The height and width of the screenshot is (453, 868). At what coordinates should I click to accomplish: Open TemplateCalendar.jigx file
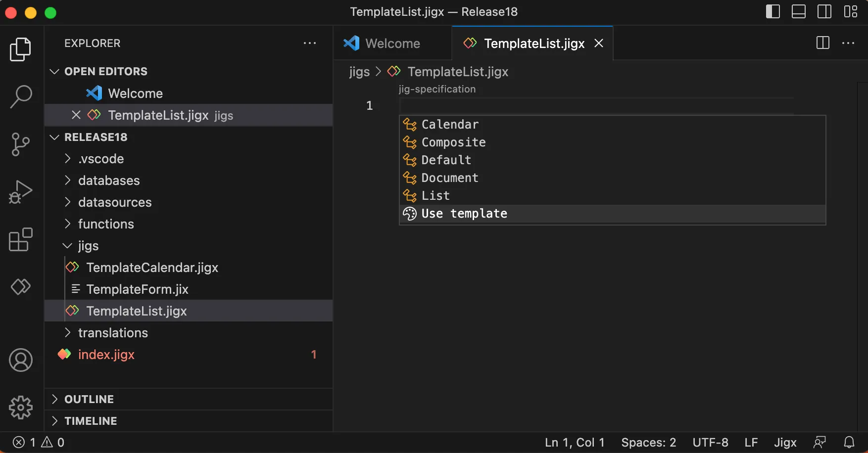coord(188,268)
